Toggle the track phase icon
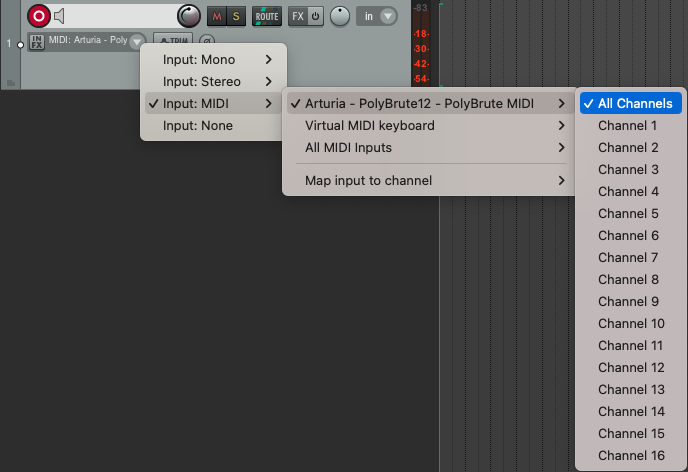 [207, 40]
